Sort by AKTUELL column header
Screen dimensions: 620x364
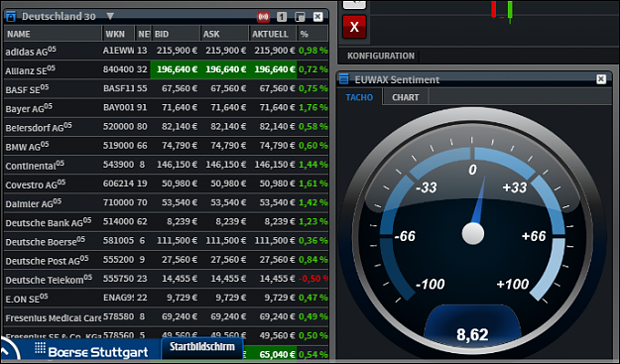pyautogui.click(x=273, y=34)
